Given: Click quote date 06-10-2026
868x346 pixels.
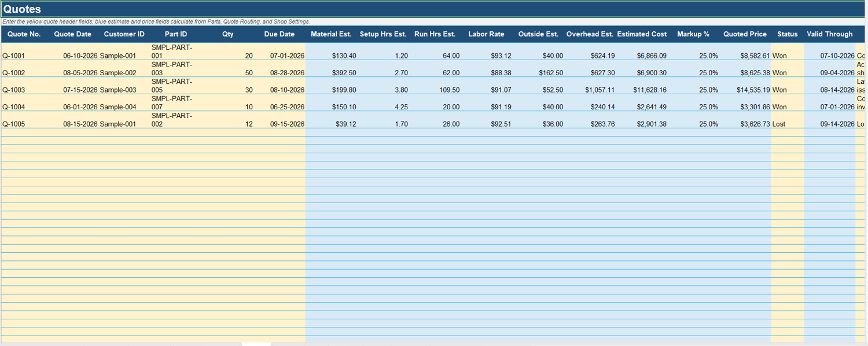Looking at the screenshot, I should coord(80,56).
